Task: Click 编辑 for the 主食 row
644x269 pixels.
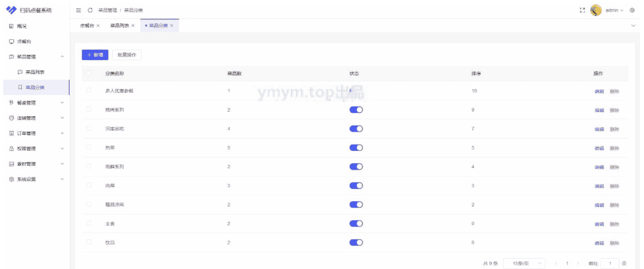Action: click(600, 224)
